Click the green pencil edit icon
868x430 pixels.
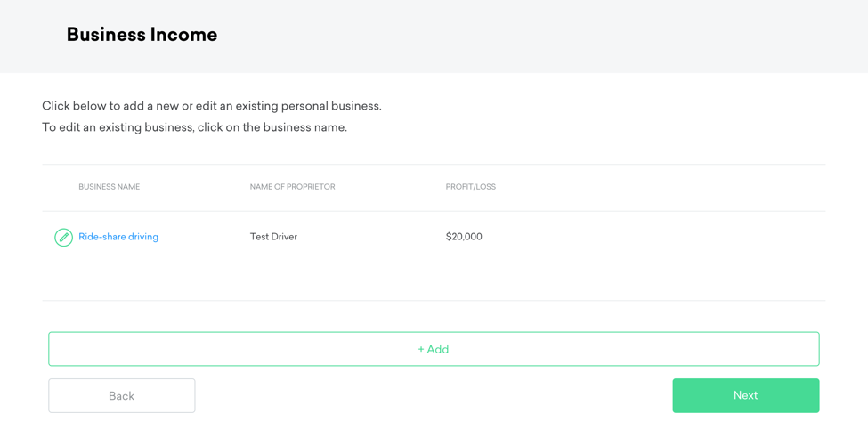point(63,238)
